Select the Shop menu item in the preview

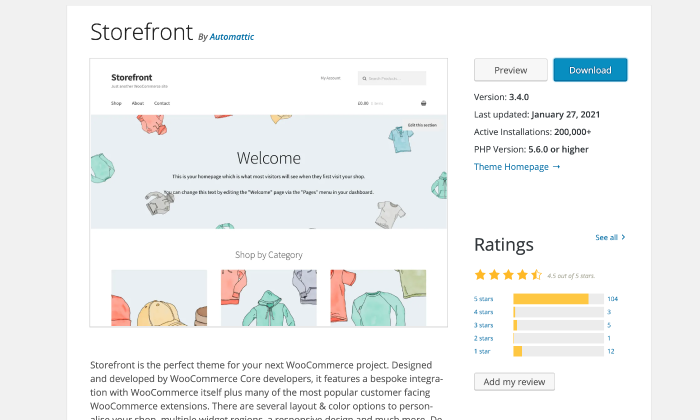(x=116, y=103)
